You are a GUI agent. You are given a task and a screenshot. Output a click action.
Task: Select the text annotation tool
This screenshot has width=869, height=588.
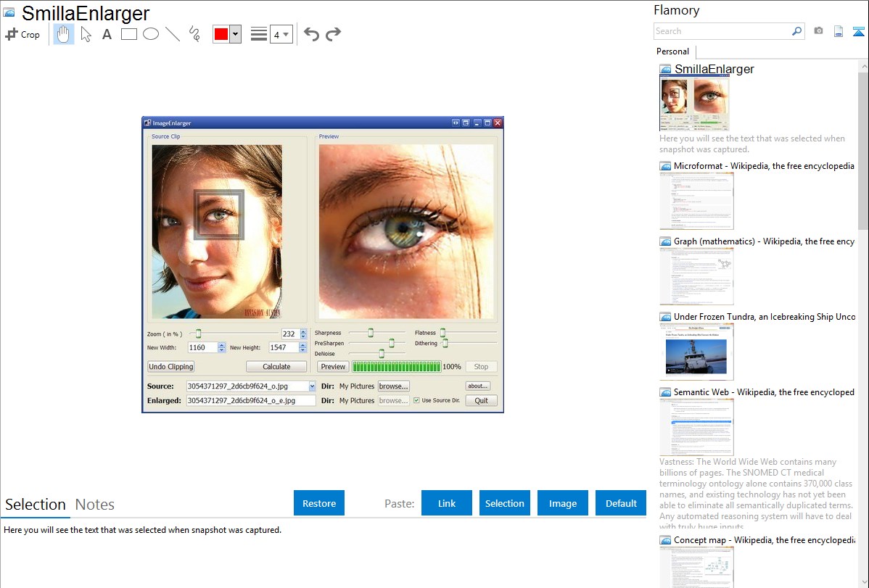[107, 34]
